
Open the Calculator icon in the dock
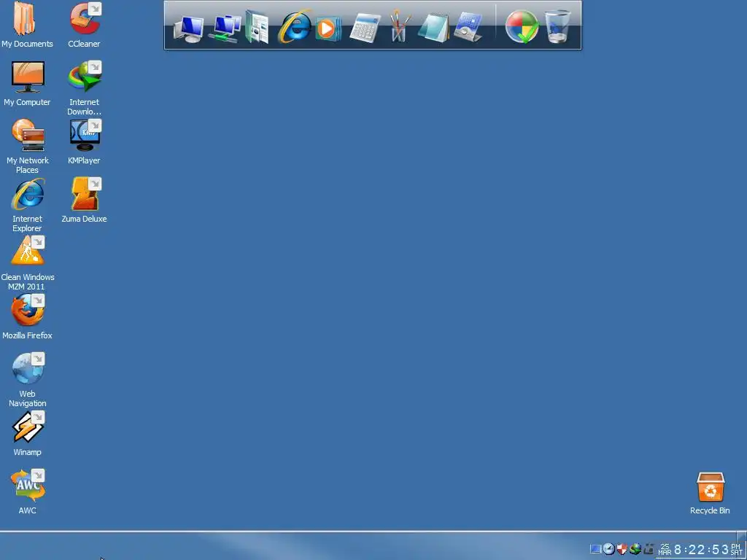click(x=365, y=28)
